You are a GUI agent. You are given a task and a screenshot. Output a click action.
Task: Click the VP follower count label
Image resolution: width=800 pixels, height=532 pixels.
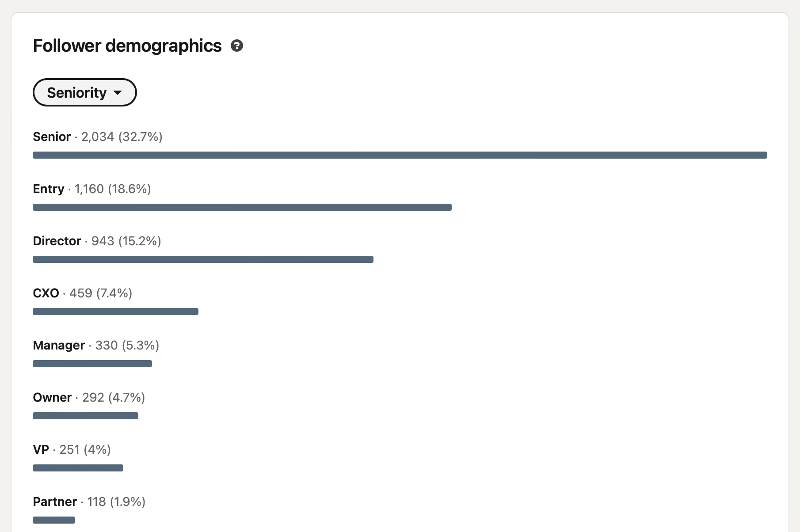tap(72, 450)
